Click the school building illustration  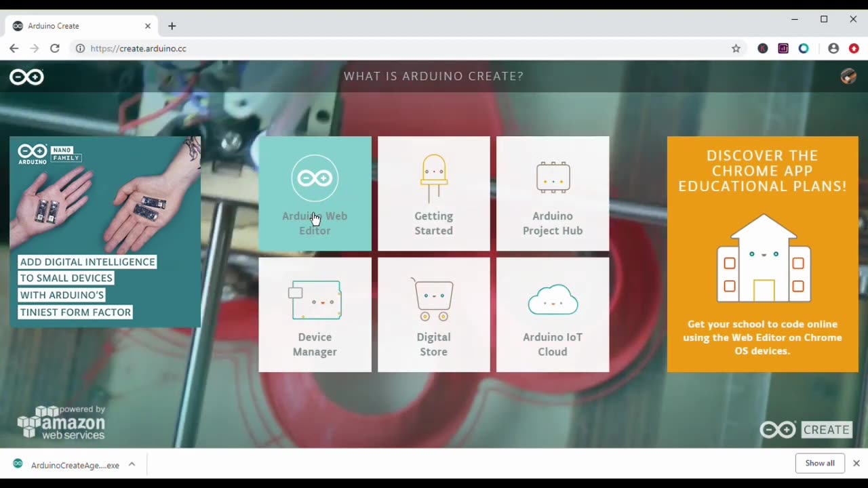click(764, 258)
